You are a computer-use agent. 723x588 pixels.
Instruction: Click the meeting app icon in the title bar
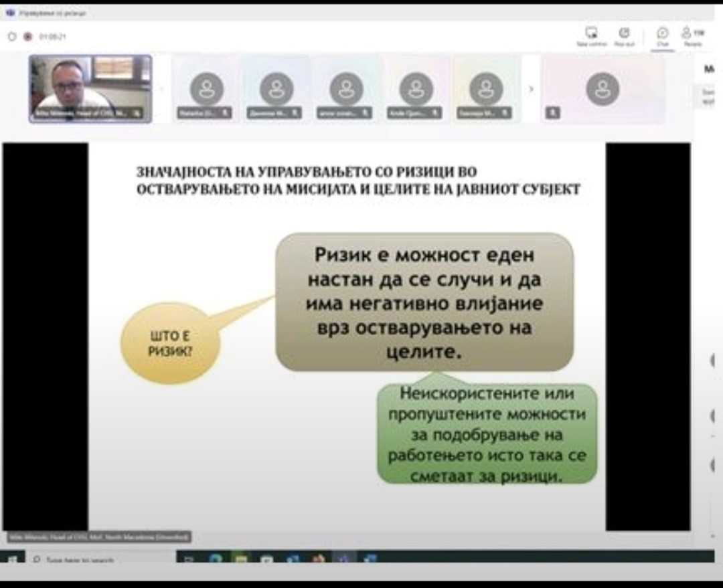click(x=9, y=13)
